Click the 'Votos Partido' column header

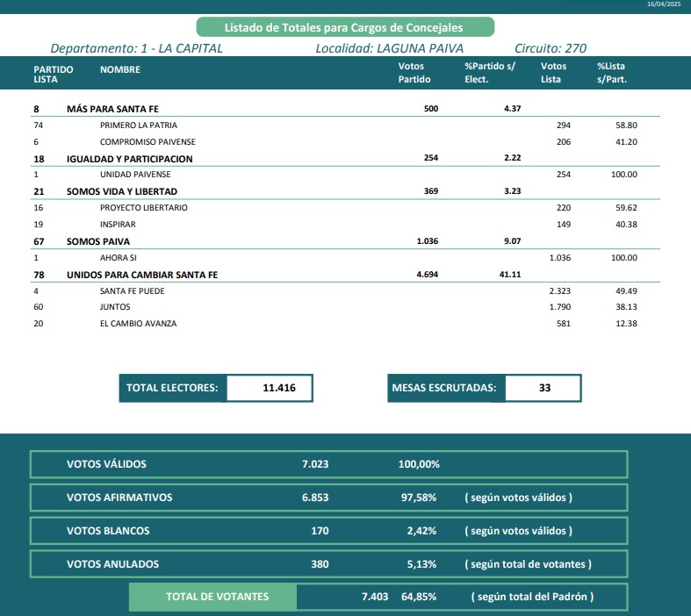coord(414,72)
